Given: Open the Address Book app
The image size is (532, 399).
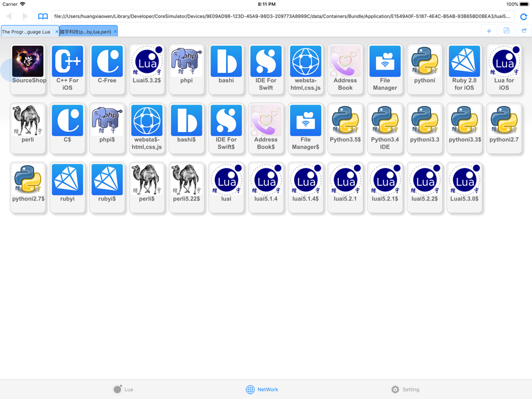Looking at the screenshot, I should coord(345,69).
